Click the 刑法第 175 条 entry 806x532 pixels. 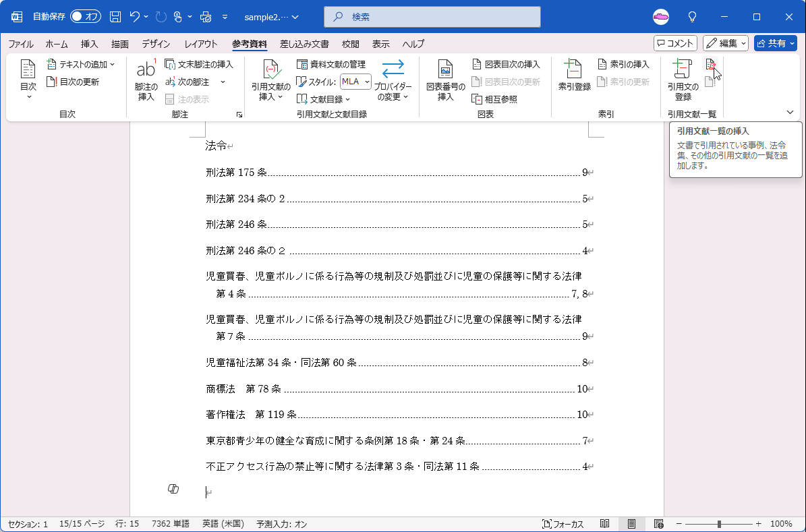point(399,173)
